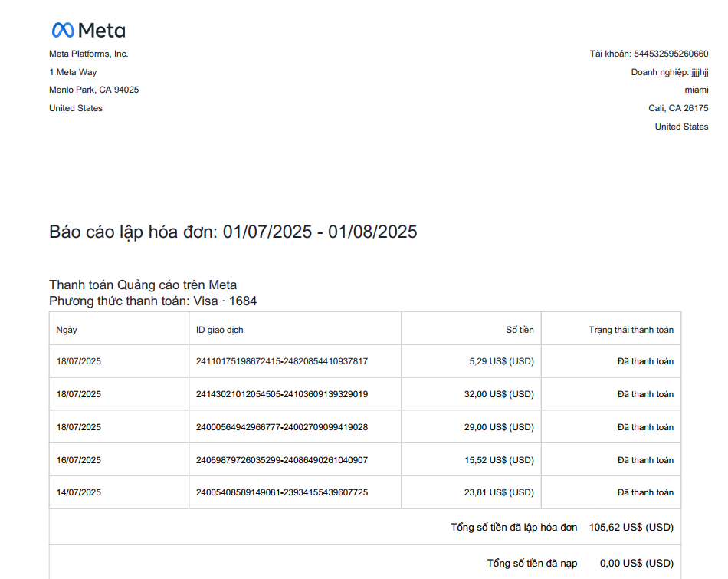Click "Đã thanh toán" in the 32,00 US$ row

pos(645,394)
